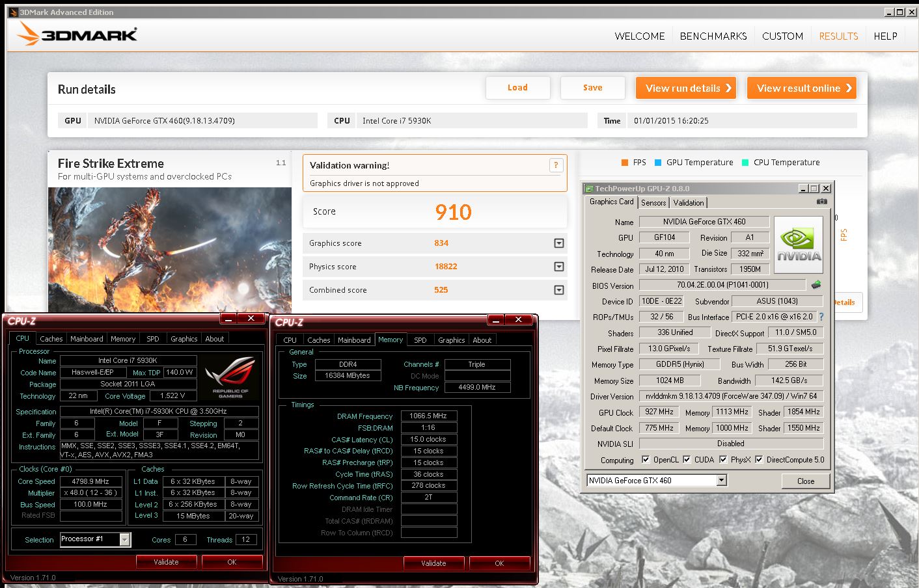
Task: Open WELCOME menu in 3DMark
Action: pyautogui.click(x=640, y=36)
